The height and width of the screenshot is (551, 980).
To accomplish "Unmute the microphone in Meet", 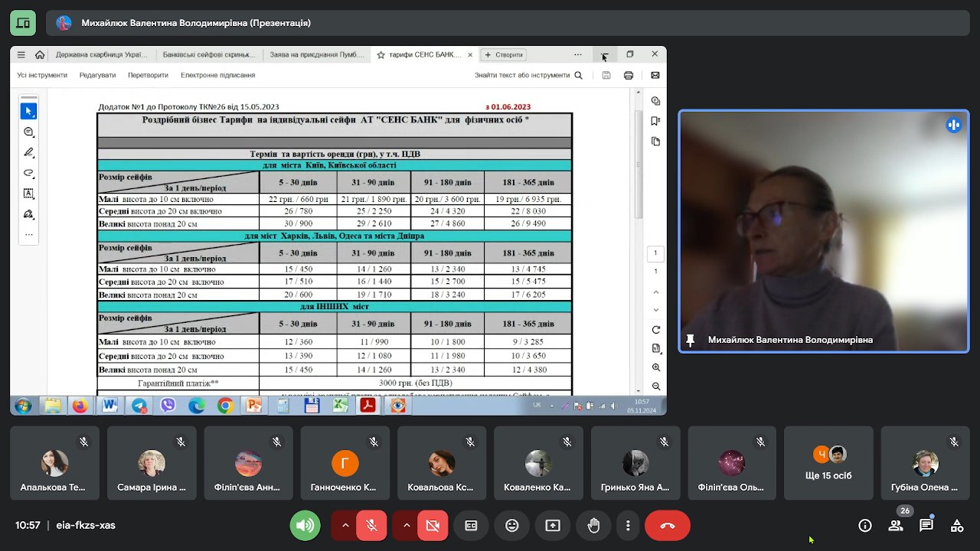I will [371, 526].
